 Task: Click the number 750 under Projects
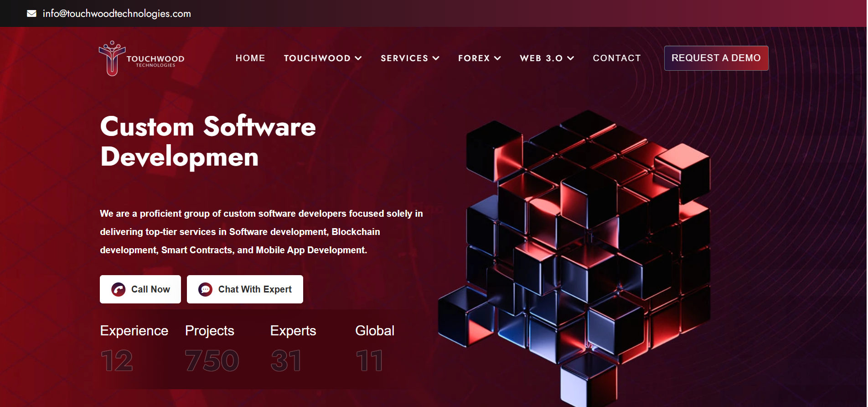212,360
